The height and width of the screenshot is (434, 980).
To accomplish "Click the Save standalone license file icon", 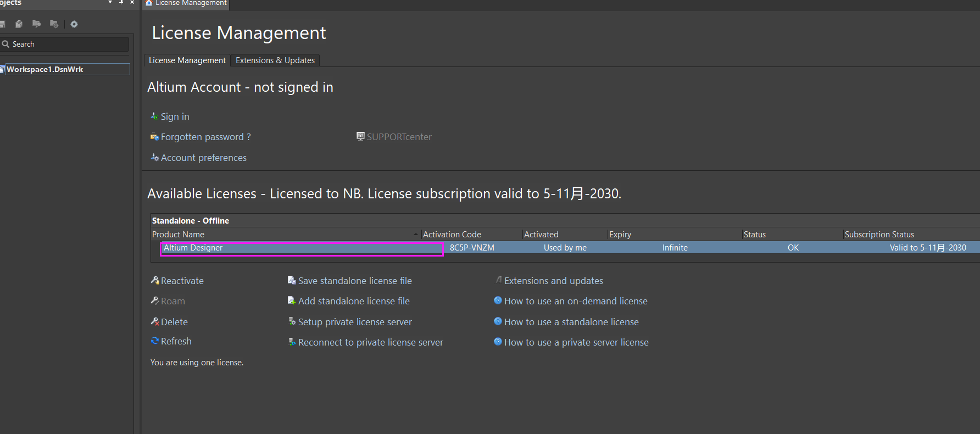I will coord(292,281).
